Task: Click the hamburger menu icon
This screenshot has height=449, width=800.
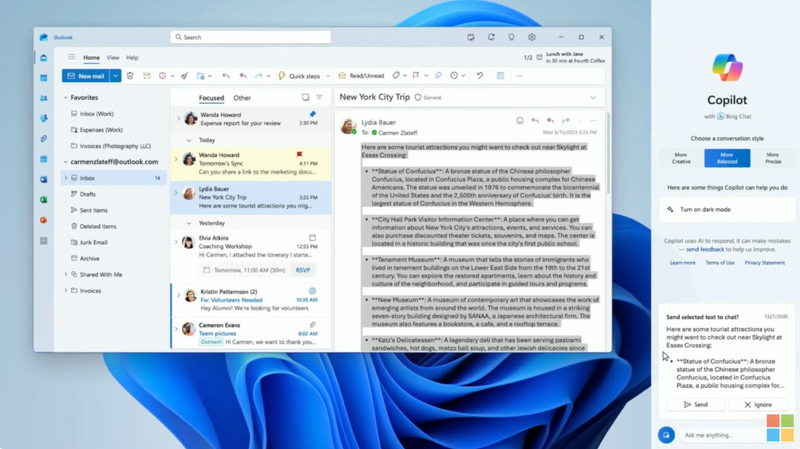Action: click(x=71, y=57)
